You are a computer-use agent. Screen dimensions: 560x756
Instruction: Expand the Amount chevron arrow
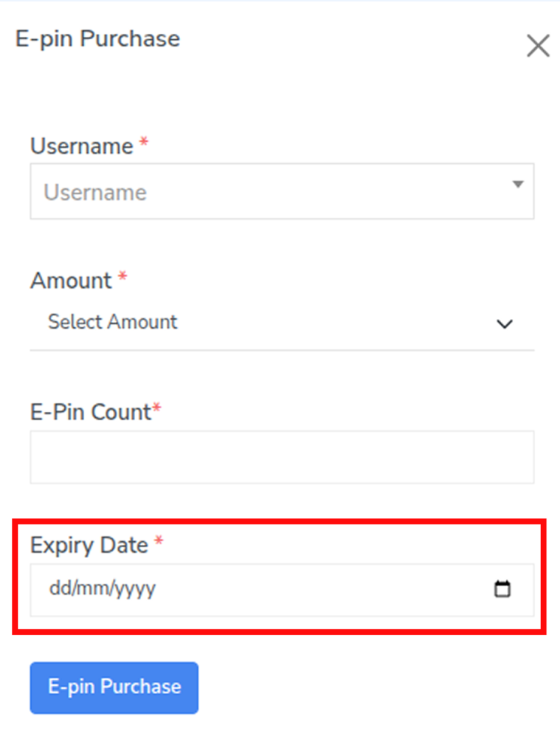click(505, 323)
